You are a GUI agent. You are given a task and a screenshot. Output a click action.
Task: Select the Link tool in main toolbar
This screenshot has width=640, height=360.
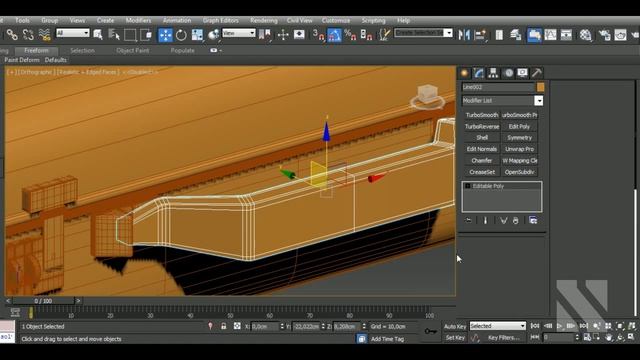12,35
